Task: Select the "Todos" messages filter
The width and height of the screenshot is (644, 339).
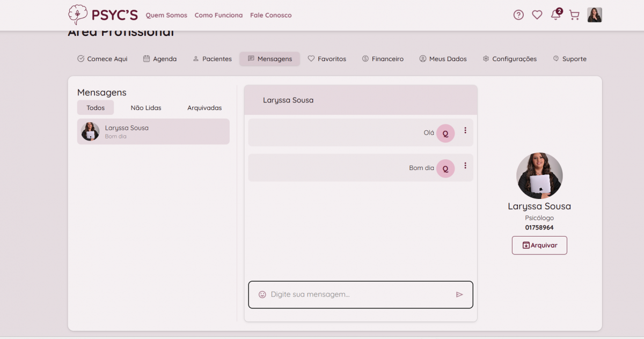Action: pos(96,108)
